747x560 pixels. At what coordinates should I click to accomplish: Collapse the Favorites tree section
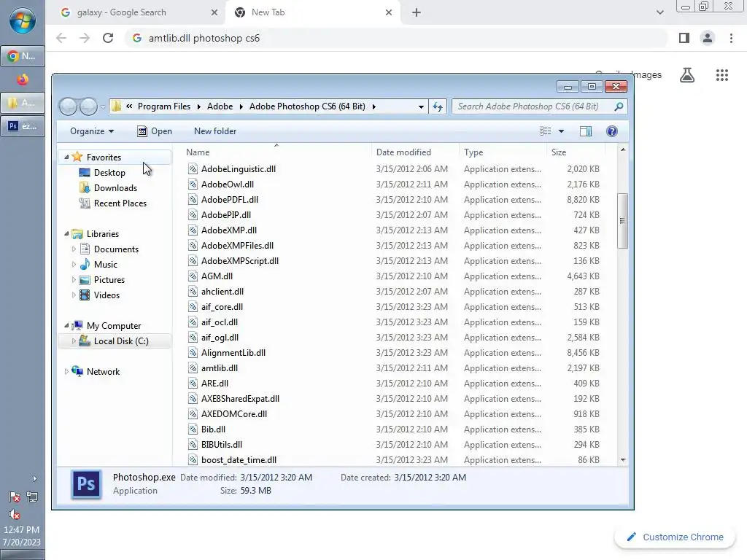66,157
